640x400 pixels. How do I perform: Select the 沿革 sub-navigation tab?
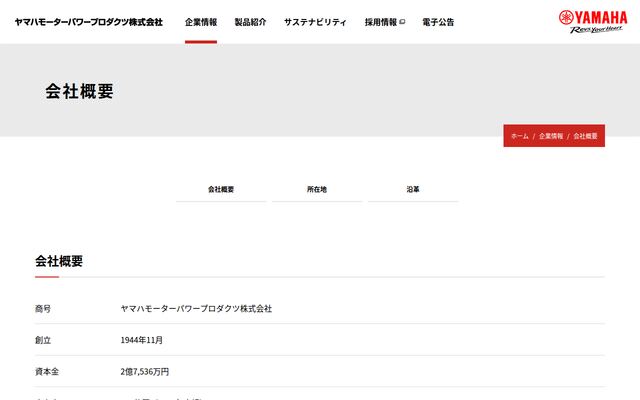413,189
